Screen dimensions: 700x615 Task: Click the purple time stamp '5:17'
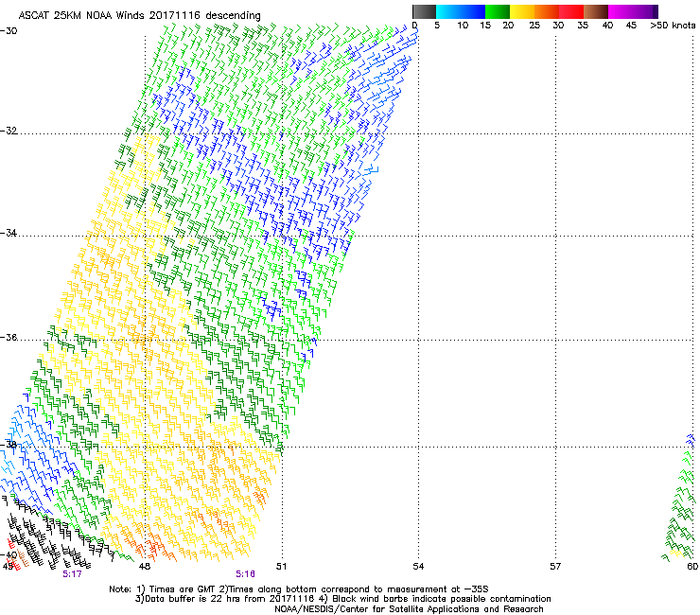point(72,574)
